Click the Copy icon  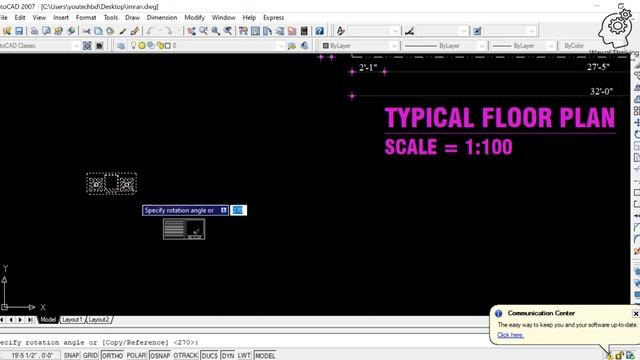98,31
